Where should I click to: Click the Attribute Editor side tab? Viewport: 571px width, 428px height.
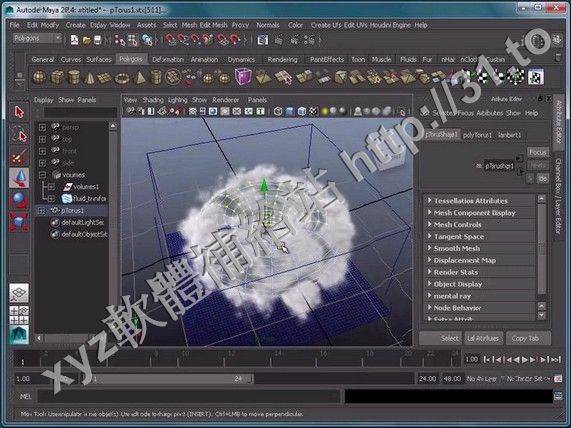[x=558, y=122]
